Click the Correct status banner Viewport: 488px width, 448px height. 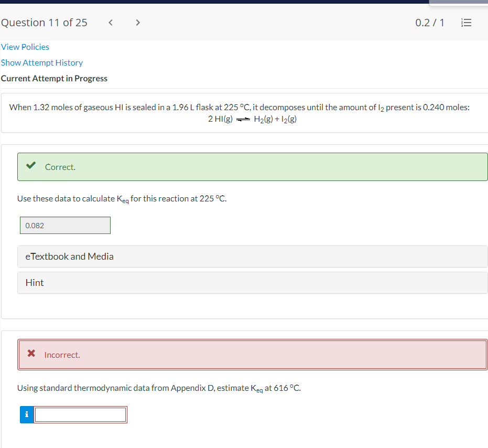(253, 166)
